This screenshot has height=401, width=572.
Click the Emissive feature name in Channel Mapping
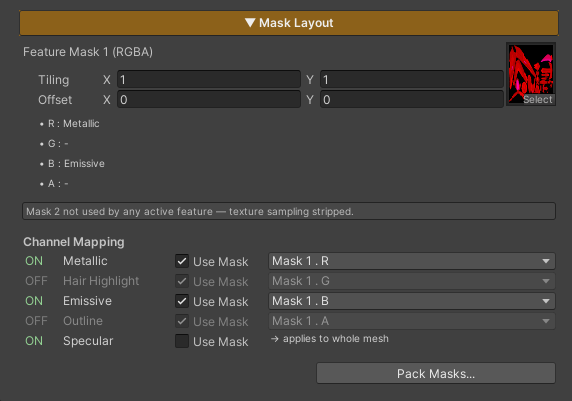pos(88,301)
